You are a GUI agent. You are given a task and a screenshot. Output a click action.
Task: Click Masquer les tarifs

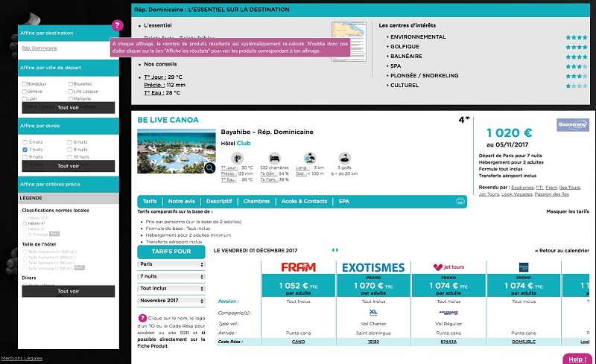[568, 211]
